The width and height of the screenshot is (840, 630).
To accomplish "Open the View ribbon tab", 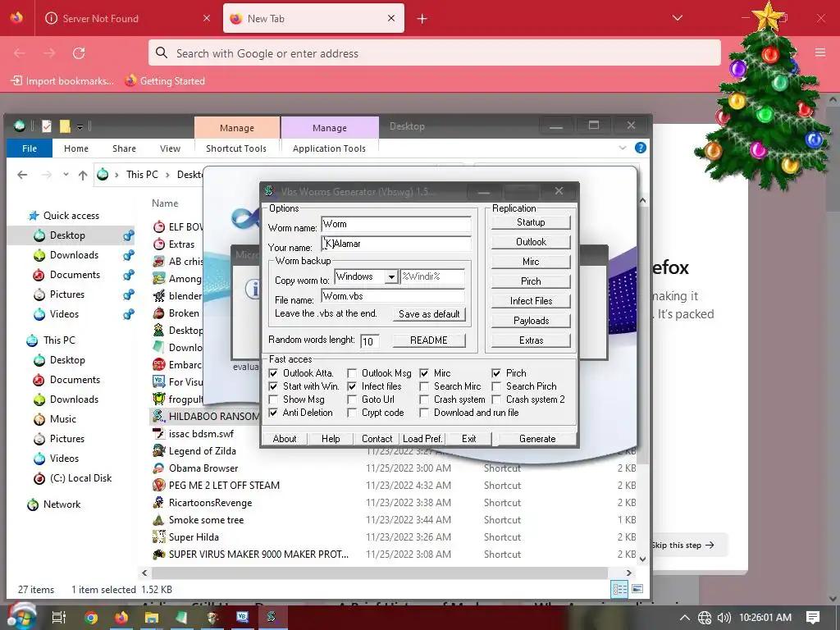I will [x=170, y=148].
